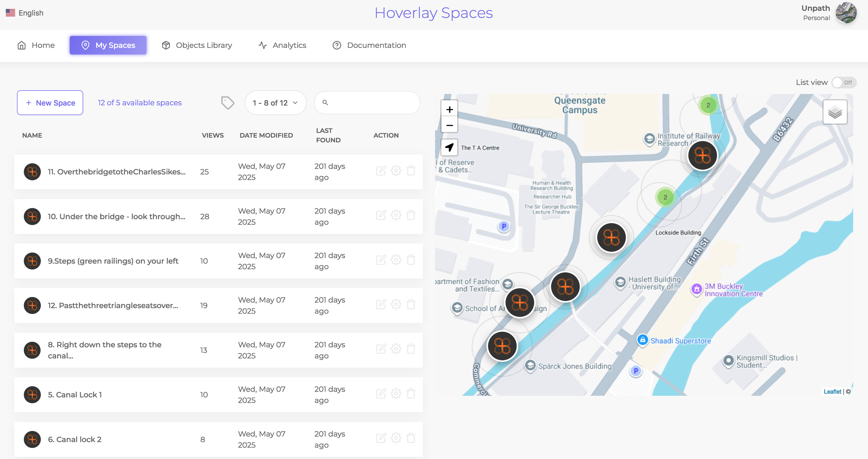The width and height of the screenshot is (868, 459).
Task: Click edit icon for 5. Canal Lock 1
Action: click(381, 393)
